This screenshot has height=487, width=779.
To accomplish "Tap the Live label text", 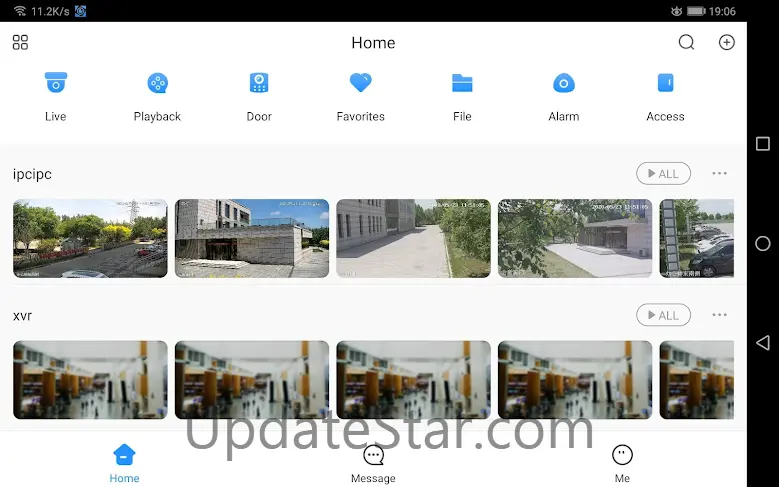I will tap(56, 116).
